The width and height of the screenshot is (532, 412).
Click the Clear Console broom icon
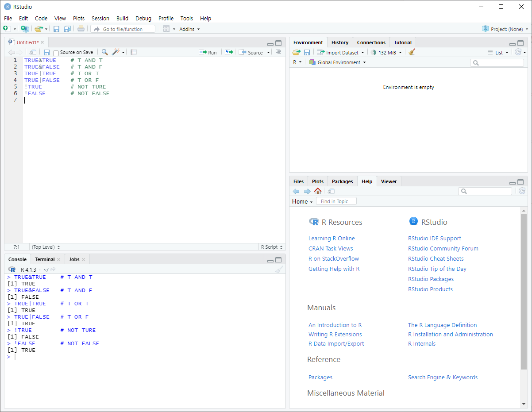coord(279,270)
